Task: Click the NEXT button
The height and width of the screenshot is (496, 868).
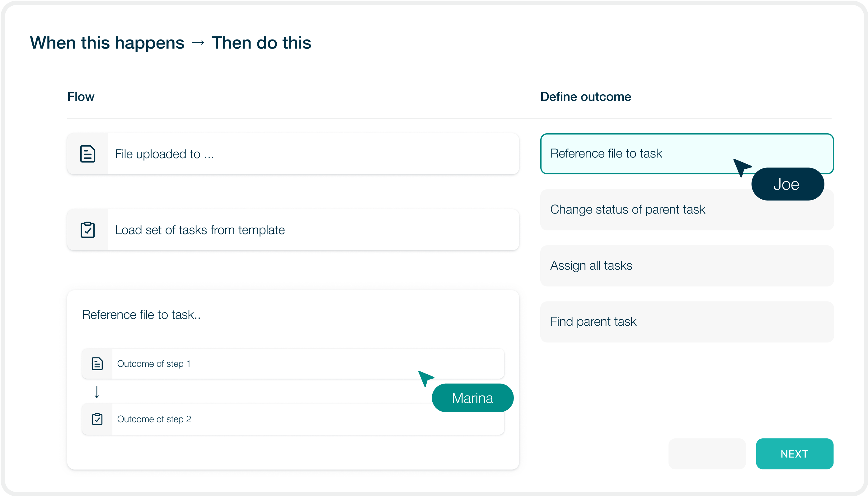Action: click(795, 454)
